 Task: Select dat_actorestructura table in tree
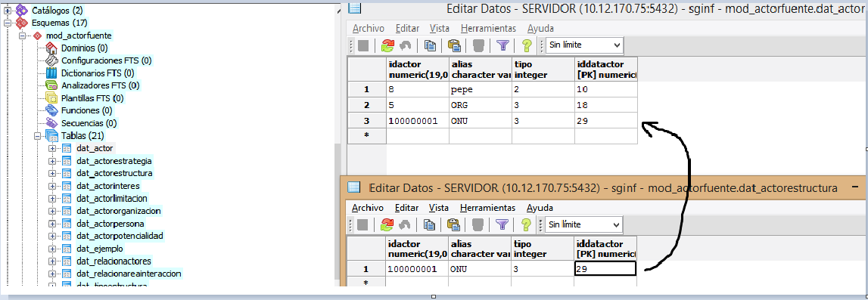coord(114,174)
